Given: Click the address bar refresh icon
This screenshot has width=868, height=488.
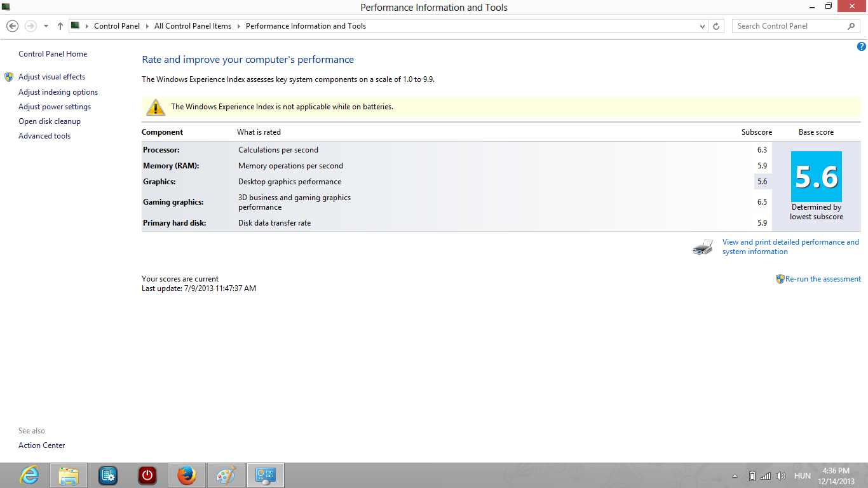Looking at the screenshot, I should [716, 26].
